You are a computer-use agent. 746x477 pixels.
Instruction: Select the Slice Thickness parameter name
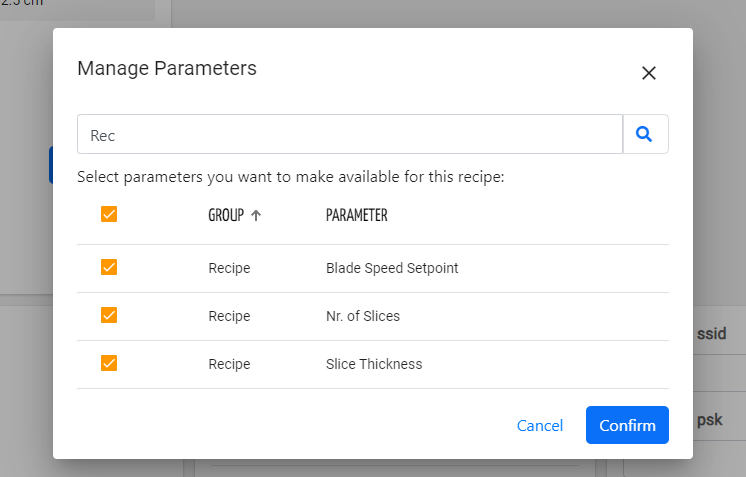374,364
